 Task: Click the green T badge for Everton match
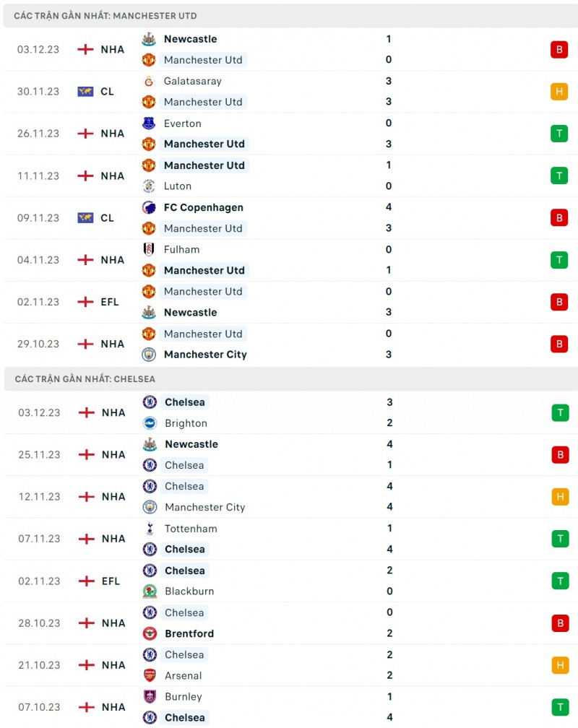tap(559, 134)
